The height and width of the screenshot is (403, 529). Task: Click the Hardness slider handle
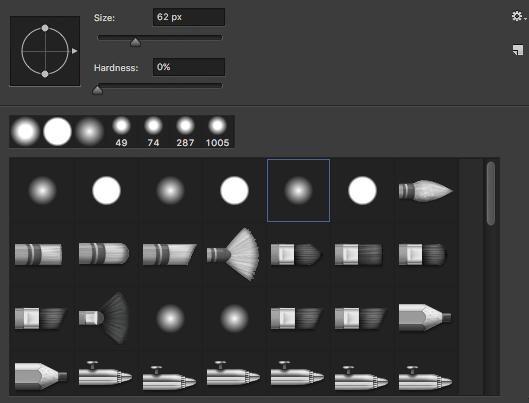click(x=98, y=90)
